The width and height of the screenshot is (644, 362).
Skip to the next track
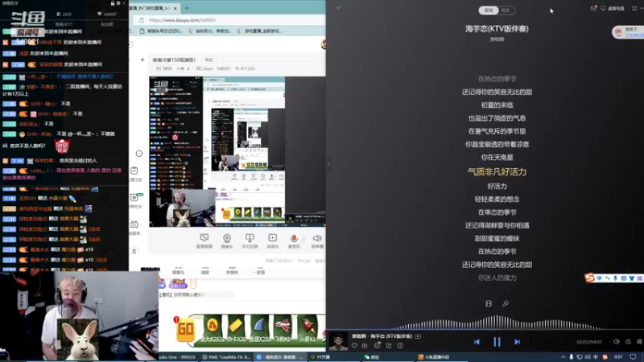(517, 342)
